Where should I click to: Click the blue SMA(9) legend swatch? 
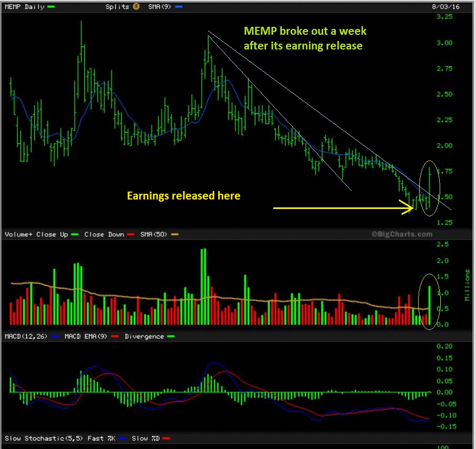179,6
